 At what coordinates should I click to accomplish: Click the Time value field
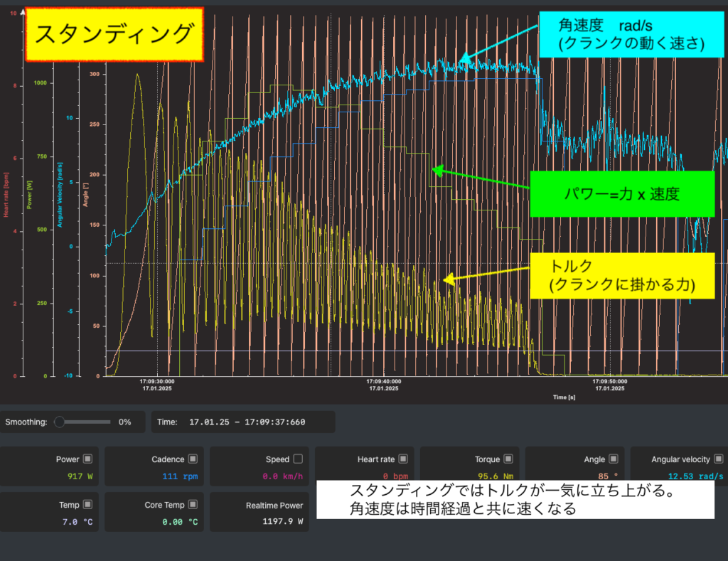(247, 422)
